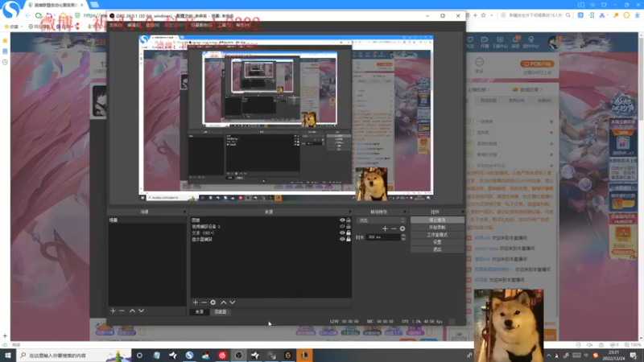Open OBS Studio icon in taskbar
This screenshot has height=362, width=644.
238,356
